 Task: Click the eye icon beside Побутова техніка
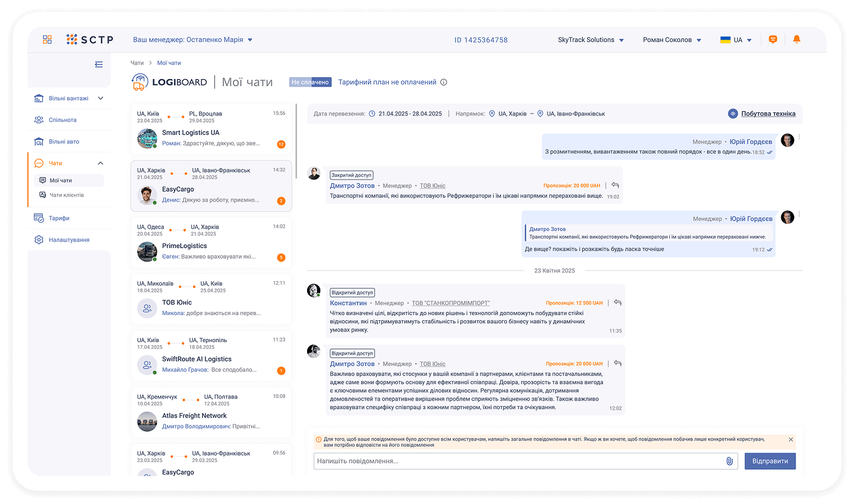pyautogui.click(x=733, y=114)
